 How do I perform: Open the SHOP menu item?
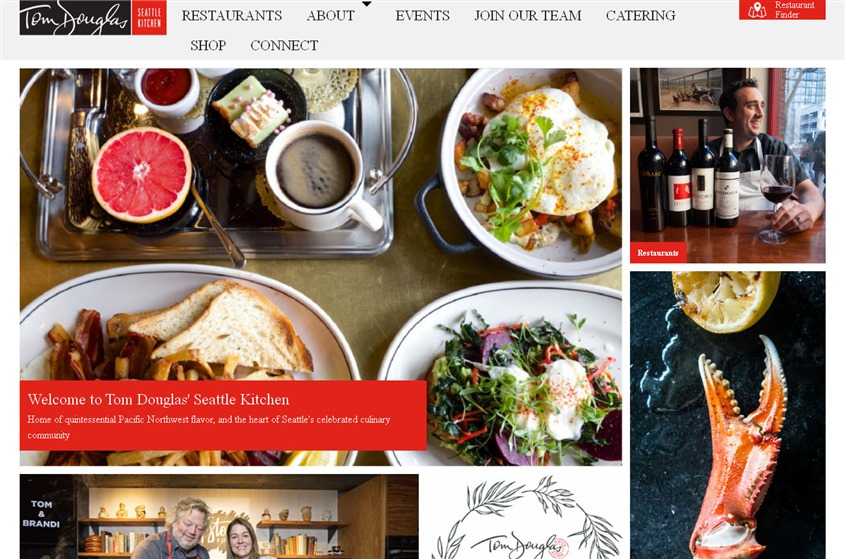click(x=208, y=45)
